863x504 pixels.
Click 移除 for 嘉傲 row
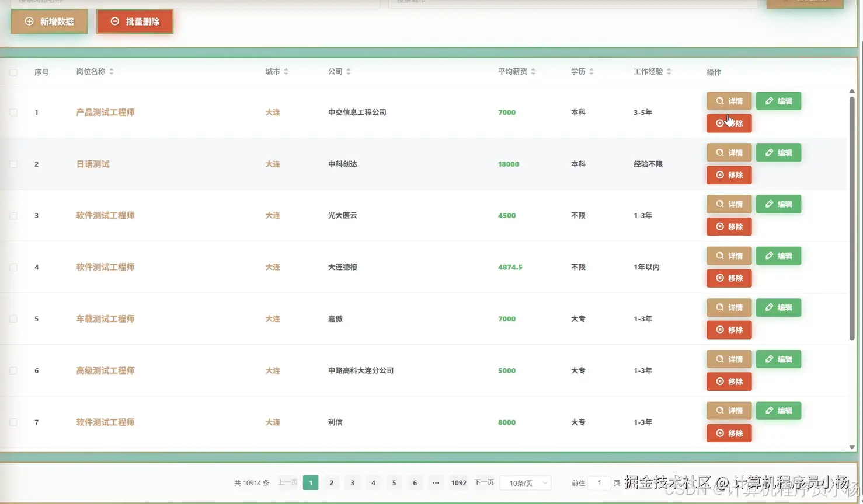click(729, 330)
